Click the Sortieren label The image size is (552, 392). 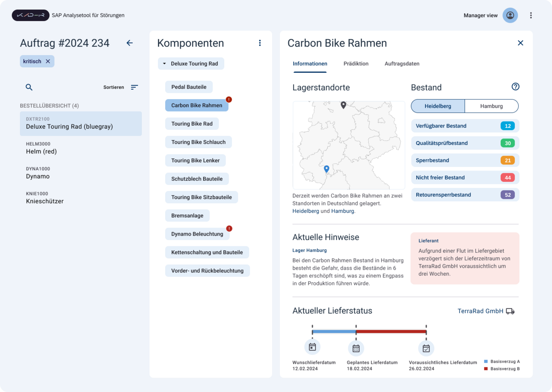point(113,87)
